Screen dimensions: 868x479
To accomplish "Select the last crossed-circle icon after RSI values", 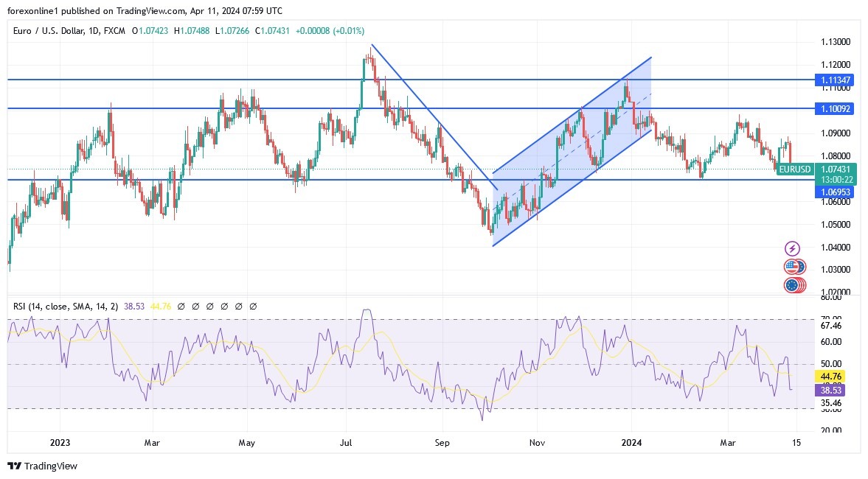I will point(254,305).
